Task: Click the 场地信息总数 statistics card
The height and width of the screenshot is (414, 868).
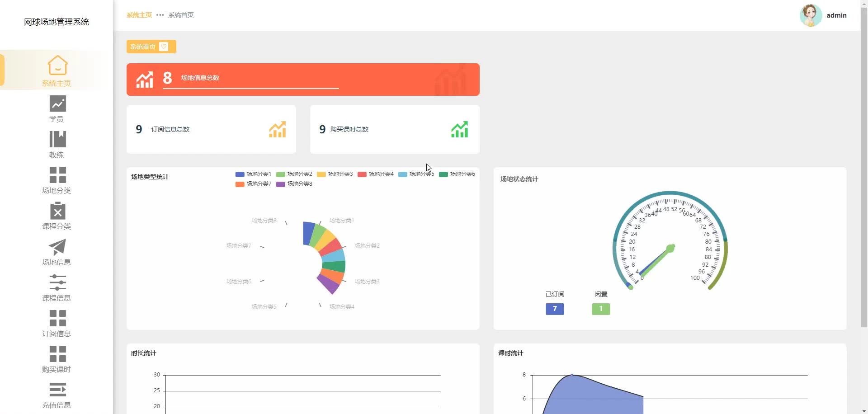Action: pos(303,80)
